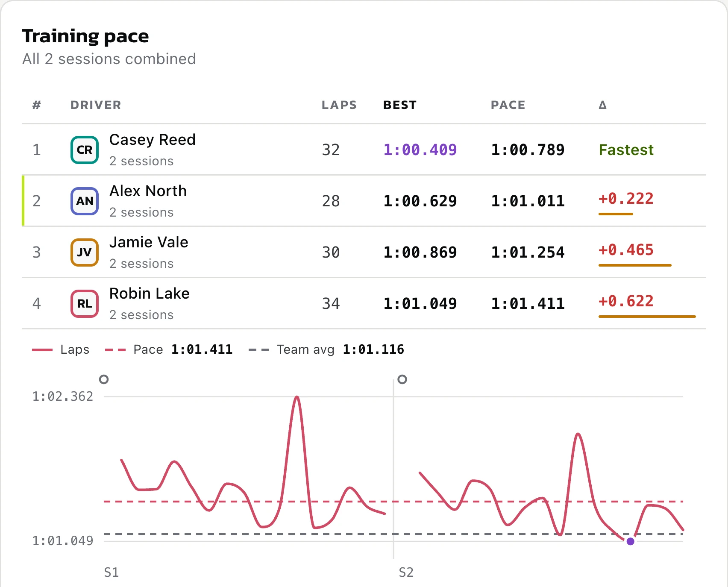728x587 pixels.
Task: Select the Casey Reed driver name
Action: (x=153, y=140)
